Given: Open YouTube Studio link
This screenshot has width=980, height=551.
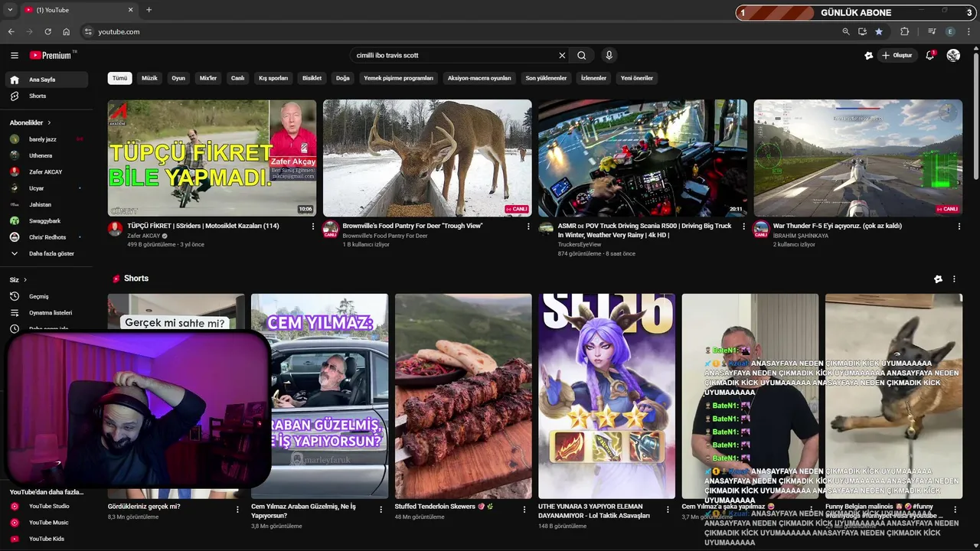Looking at the screenshot, I should (x=46, y=506).
